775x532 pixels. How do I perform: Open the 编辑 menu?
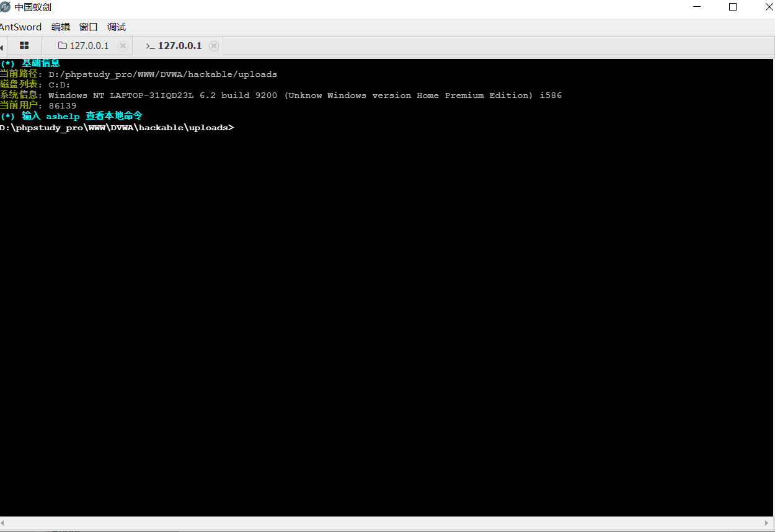pos(61,27)
